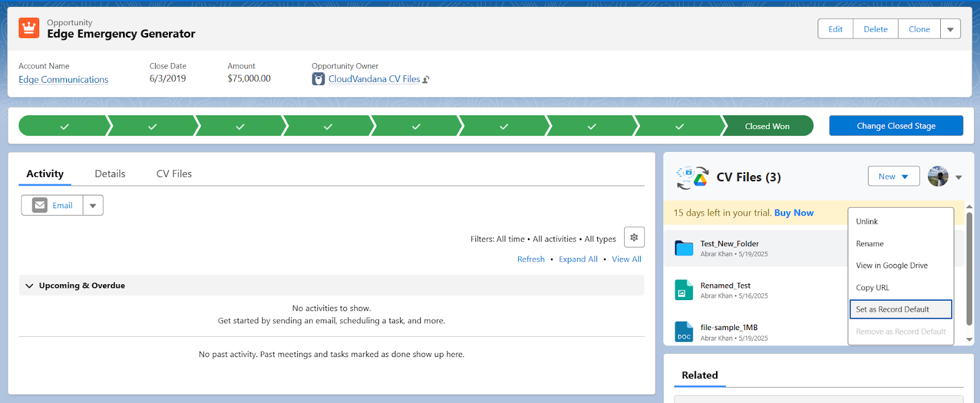
Task: Click the CloudVandana owner avatar icon
Action: 318,79
